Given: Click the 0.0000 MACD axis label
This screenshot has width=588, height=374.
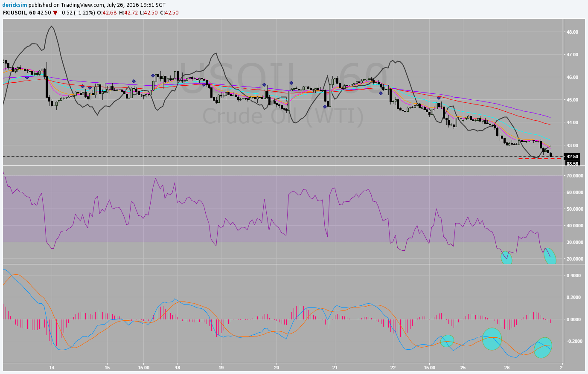Looking at the screenshot, I should (574, 319).
